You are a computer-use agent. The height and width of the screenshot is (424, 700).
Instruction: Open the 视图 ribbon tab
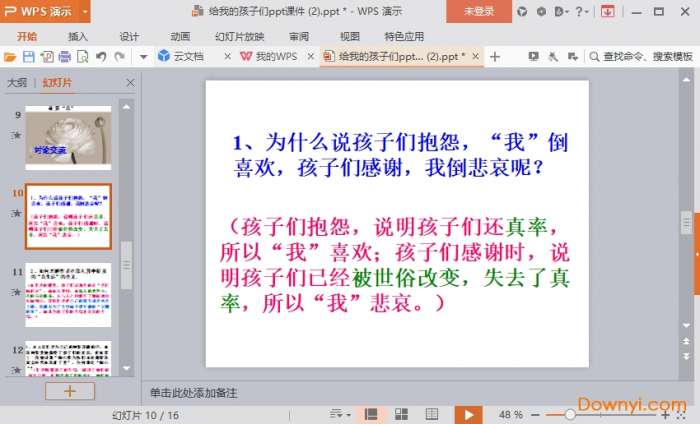point(350,37)
